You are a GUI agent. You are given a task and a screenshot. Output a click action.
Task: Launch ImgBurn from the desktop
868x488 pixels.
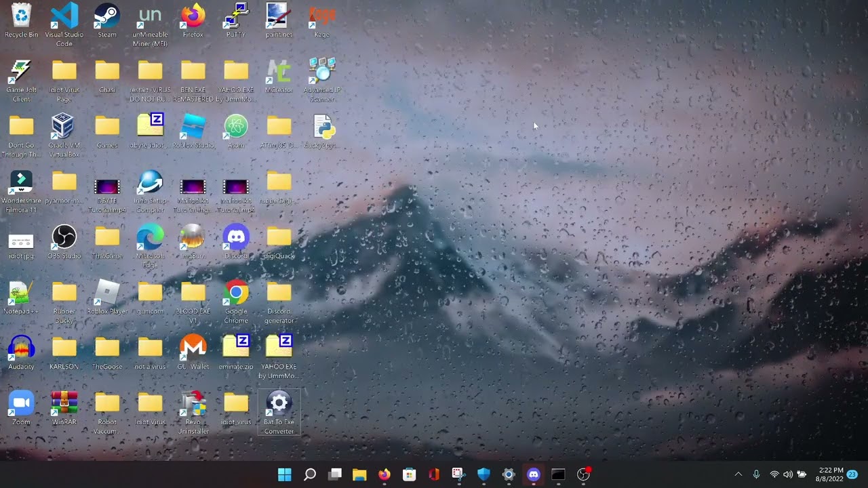[193, 243]
